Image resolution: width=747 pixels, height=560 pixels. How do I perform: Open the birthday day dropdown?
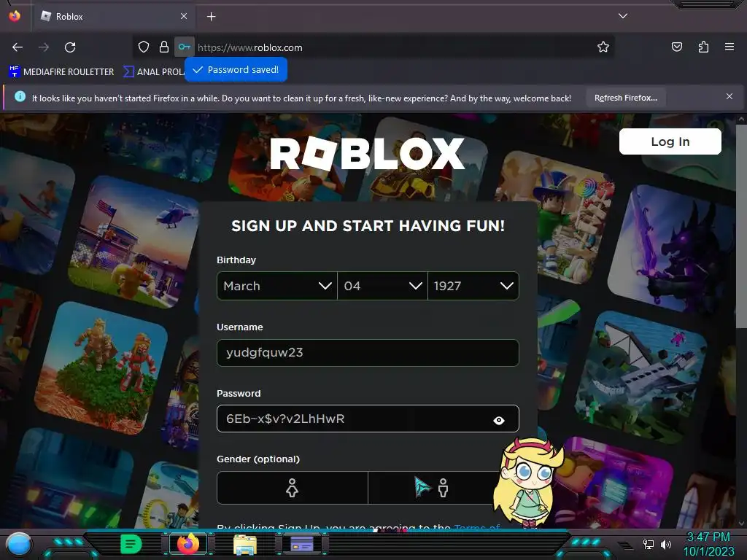pyautogui.click(x=382, y=286)
